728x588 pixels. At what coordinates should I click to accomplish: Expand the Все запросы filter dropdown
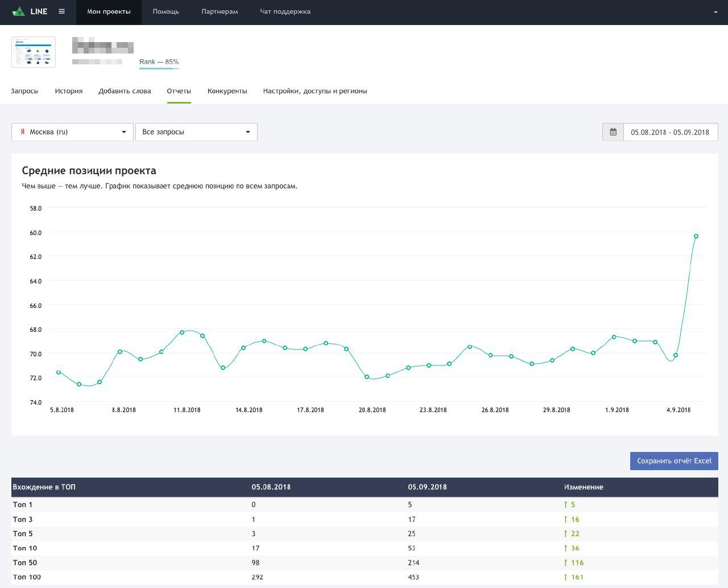196,132
